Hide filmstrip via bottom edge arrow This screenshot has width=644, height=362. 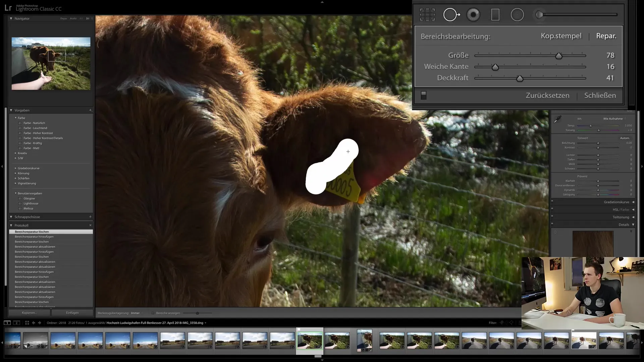322,360
